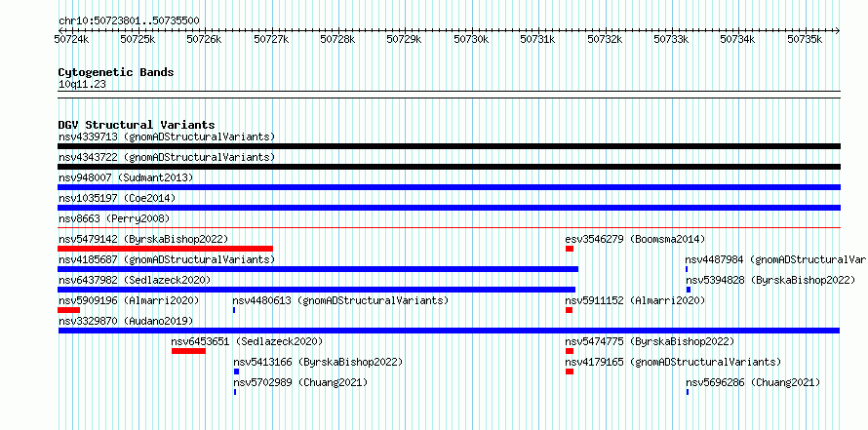Open nsv5696286 (Chuang2021) label
This screenshot has height=430, width=868.
click(753, 382)
